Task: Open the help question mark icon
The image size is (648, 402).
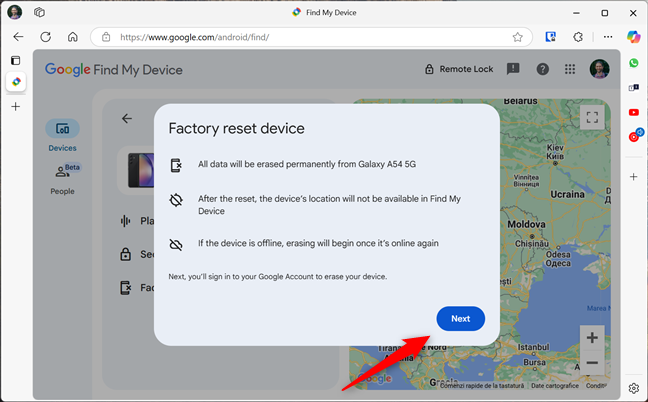Action: tap(542, 69)
